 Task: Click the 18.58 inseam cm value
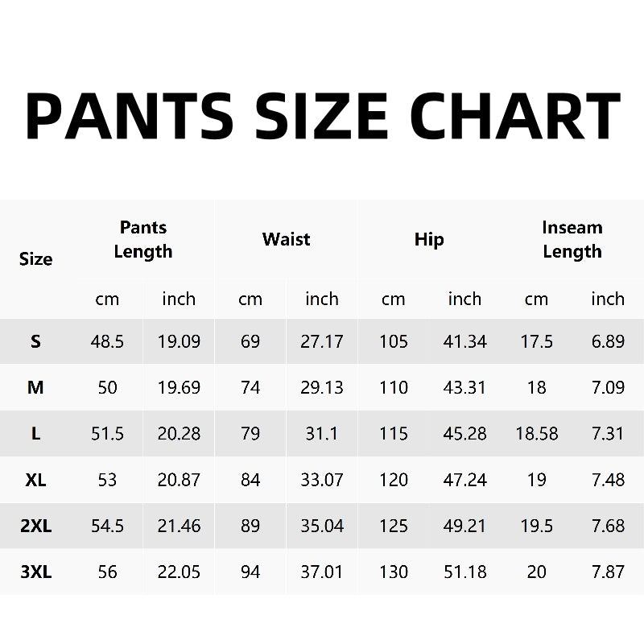point(536,434)
